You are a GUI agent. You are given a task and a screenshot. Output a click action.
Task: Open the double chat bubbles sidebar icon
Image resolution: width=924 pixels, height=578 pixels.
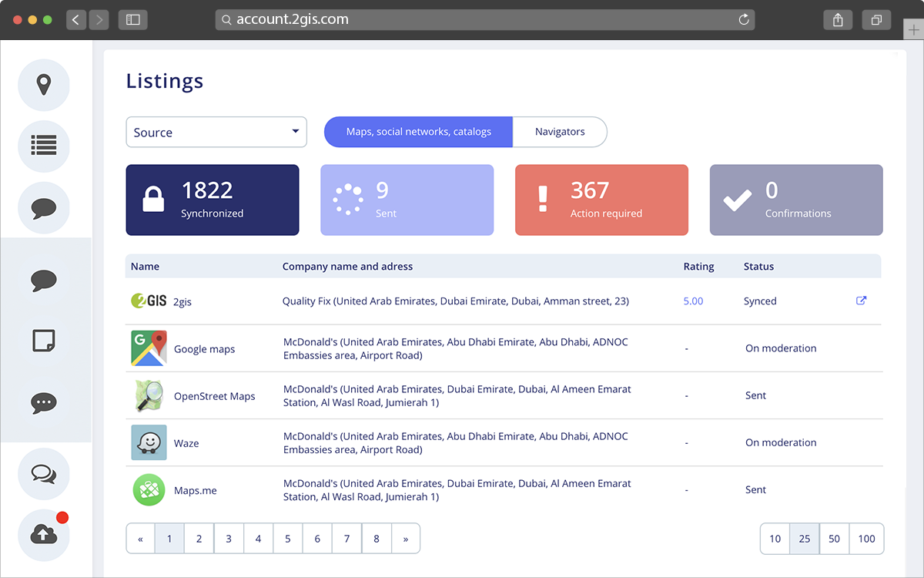click(44, 474)
